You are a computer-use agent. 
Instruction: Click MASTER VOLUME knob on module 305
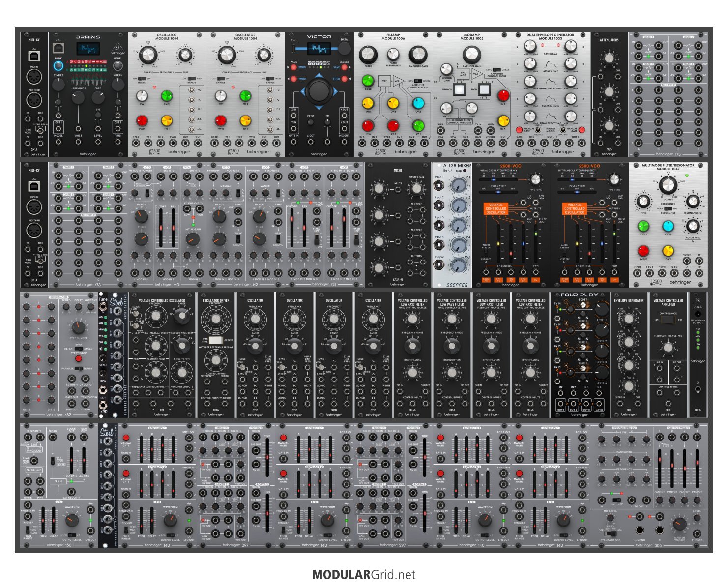click(x=679, y=525)
